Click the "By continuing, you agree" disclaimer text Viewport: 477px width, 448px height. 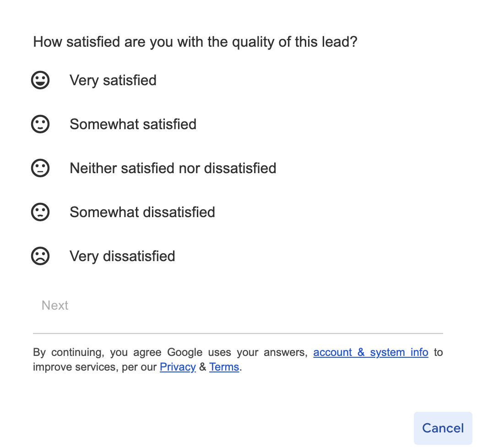coord(96,352)
